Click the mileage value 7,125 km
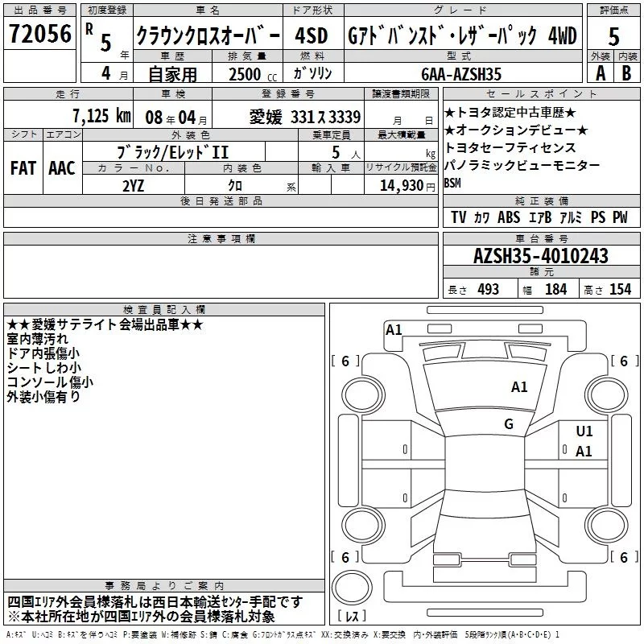 tap(101, 117)
